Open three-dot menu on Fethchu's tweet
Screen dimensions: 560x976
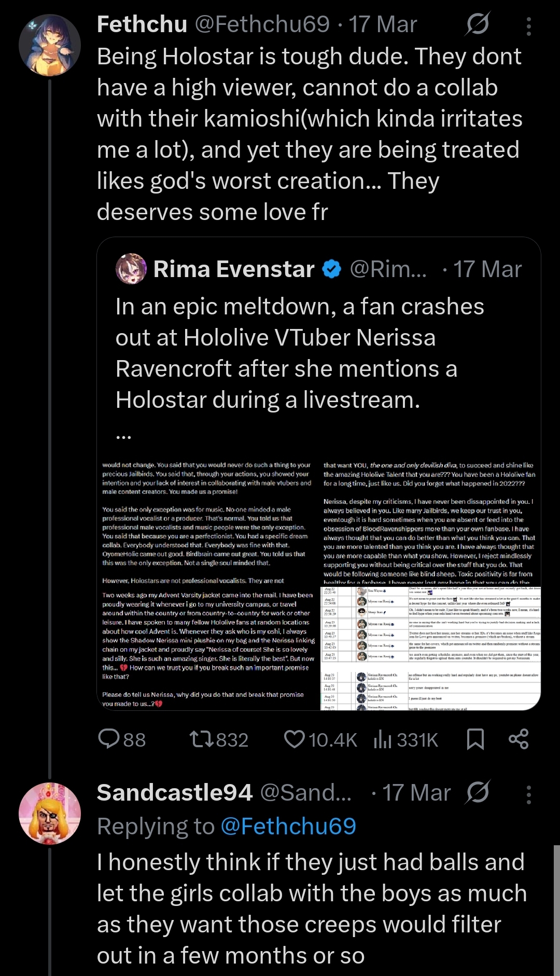coord(528,26)
